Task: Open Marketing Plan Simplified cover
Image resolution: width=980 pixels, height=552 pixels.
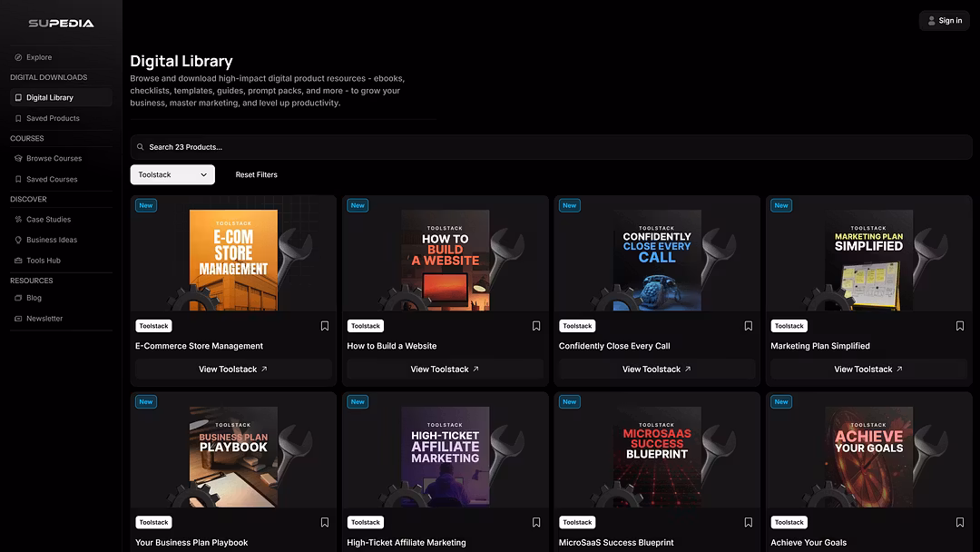Action: (868, 260)
